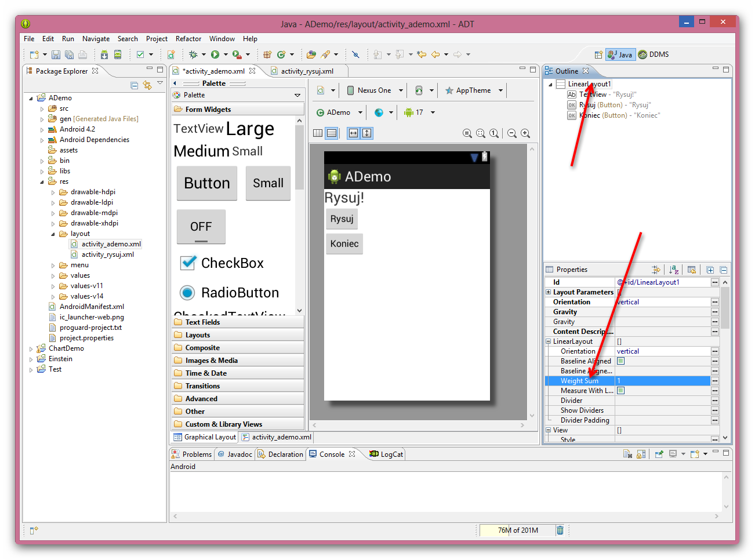Toggle the fill height layout button
The image size is (755, 560).
[x=367, y=133]
